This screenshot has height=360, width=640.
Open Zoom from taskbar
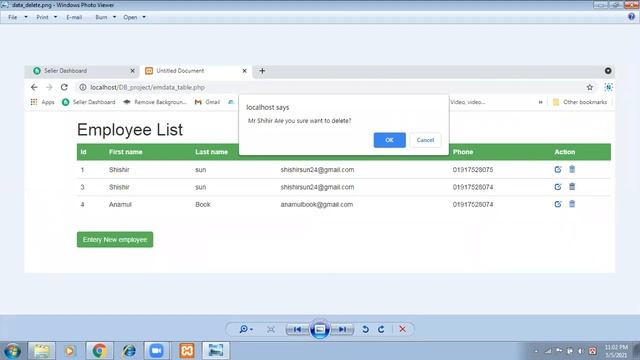pos(156,351)
